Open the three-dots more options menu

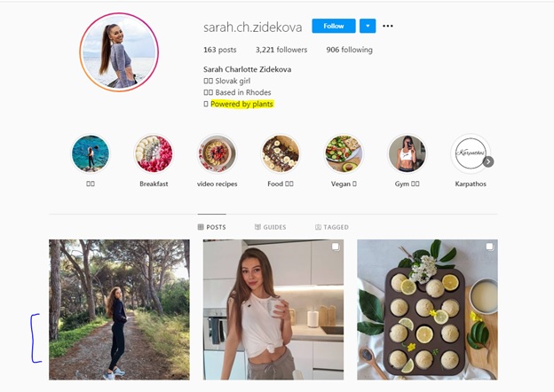pos(388,26)
